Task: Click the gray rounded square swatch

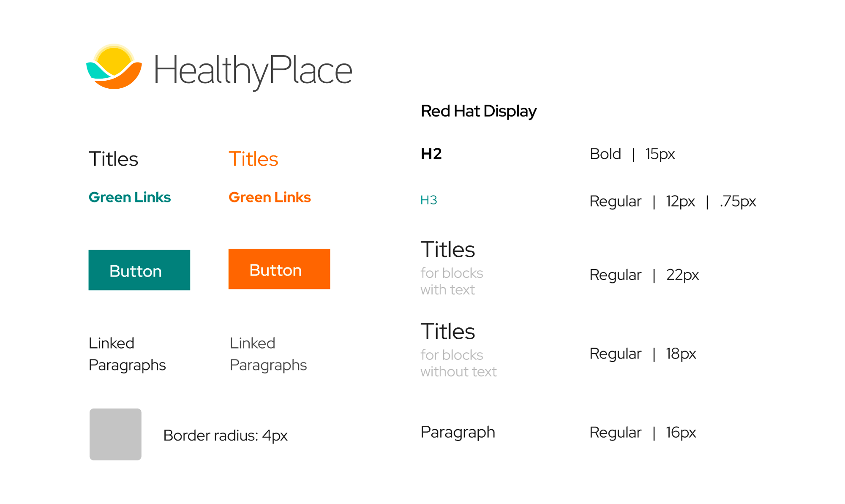Action: (x=115, y=434)
